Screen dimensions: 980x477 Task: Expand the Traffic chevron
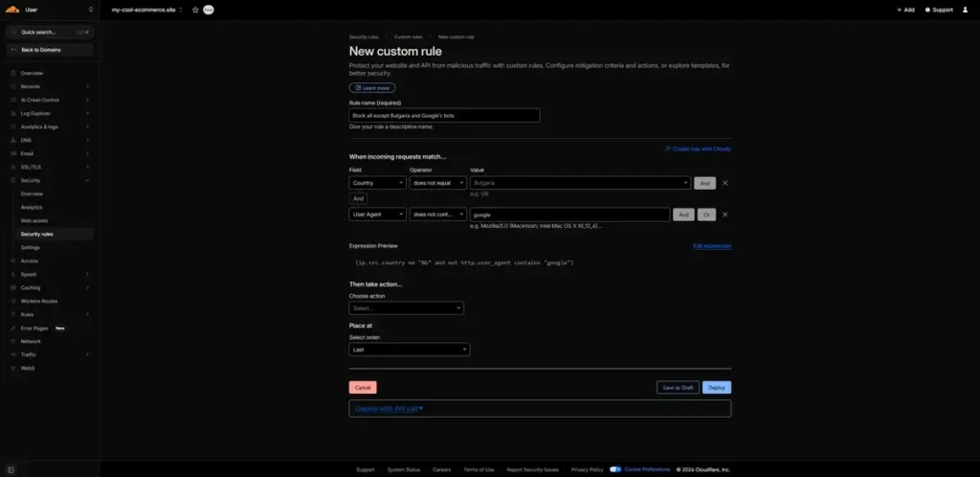[x=87, y=354]
